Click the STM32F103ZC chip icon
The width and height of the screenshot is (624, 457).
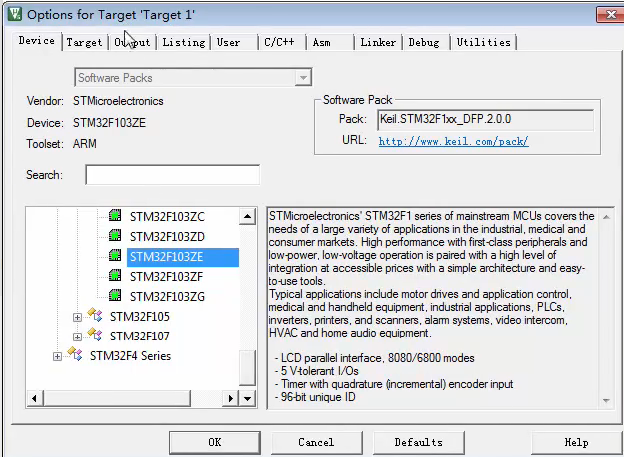pyautogui.click(x=115, y=215)
